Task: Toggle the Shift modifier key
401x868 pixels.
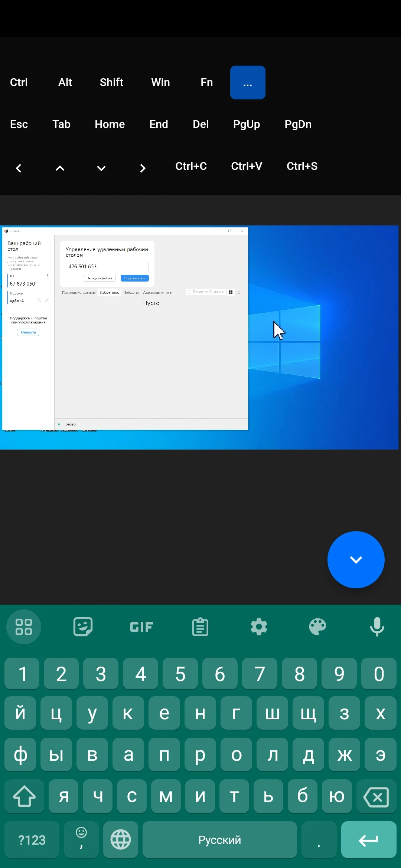Action: pos(111,82)
